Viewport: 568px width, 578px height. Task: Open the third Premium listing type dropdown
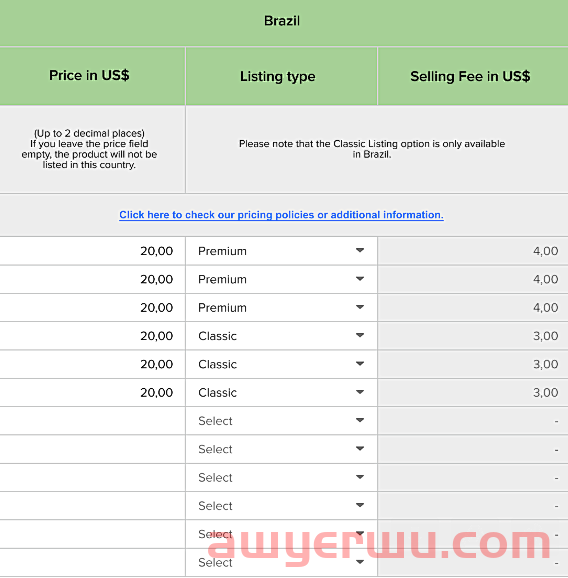[x=281, y=308]
